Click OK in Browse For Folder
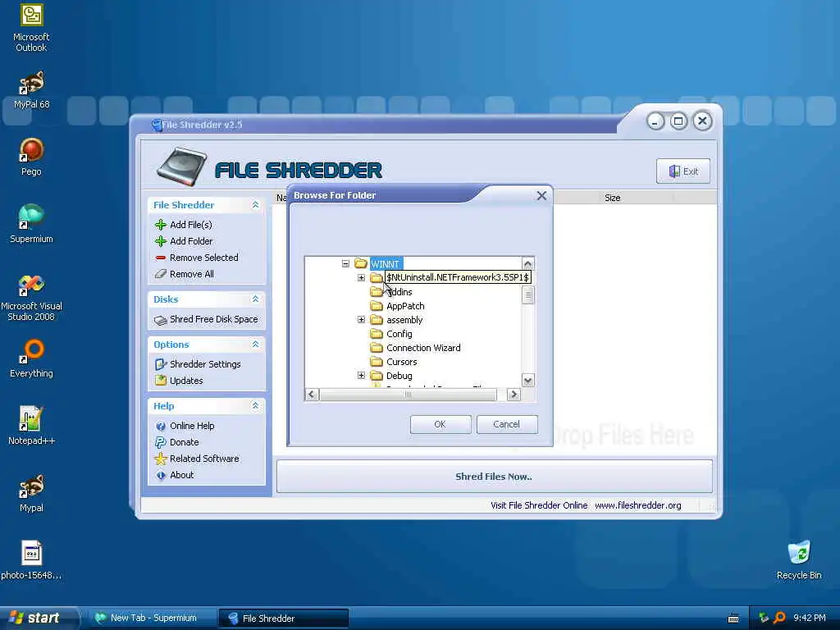 pyautogui.click(x=441, y=424)
